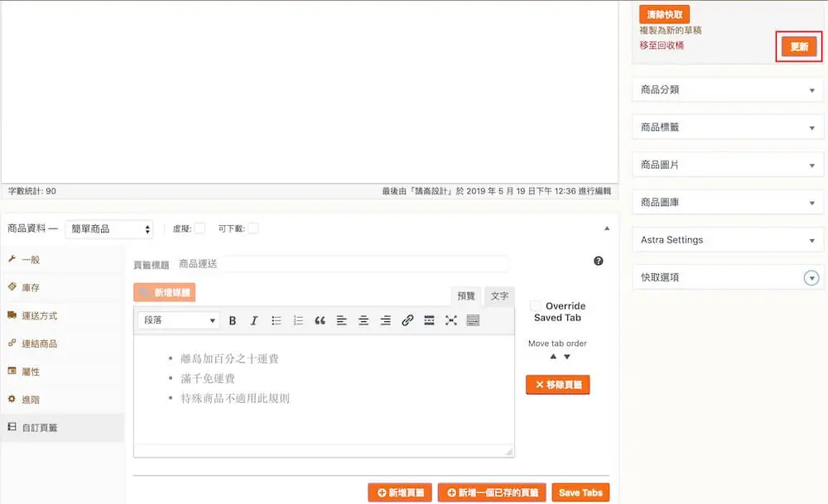
Task: Toggle the toolbar kitchen sink
Action: pos(473,320)
